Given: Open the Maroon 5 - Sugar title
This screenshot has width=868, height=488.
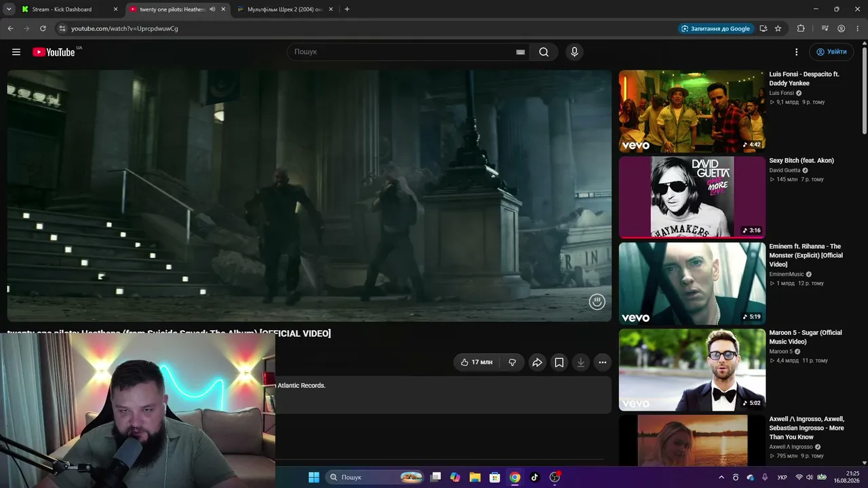Looking at the screenshot, I should 805,337.
